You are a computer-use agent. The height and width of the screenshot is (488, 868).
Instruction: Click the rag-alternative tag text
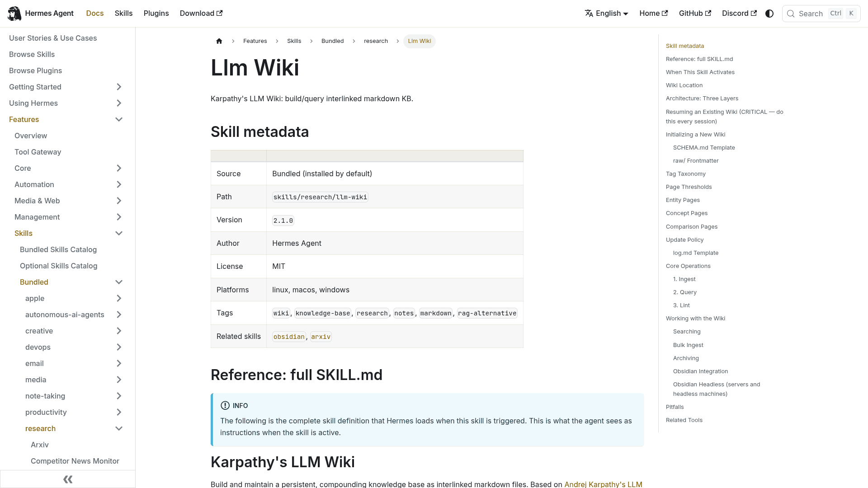pos(487,313)
